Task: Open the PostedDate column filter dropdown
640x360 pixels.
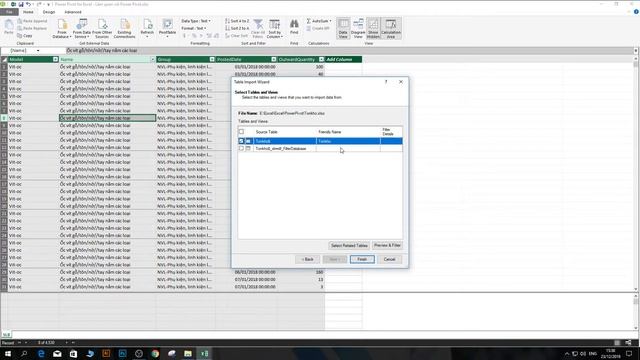Action: (273, 60)
